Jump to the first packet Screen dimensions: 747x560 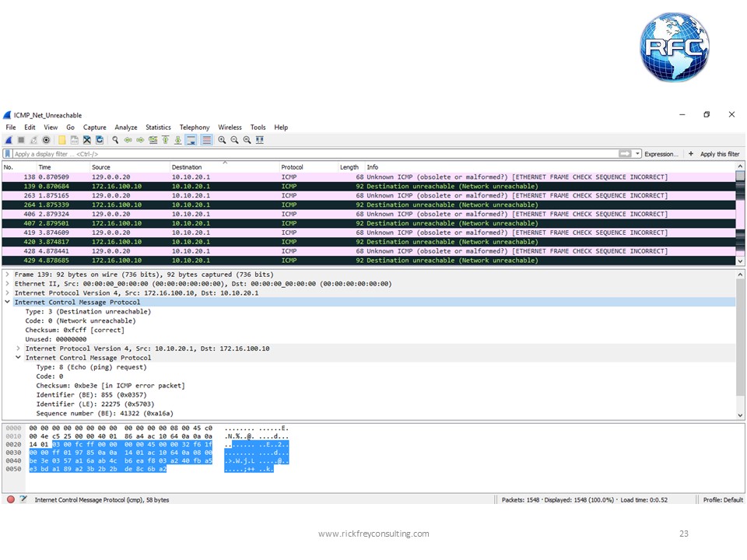(165, 140)
